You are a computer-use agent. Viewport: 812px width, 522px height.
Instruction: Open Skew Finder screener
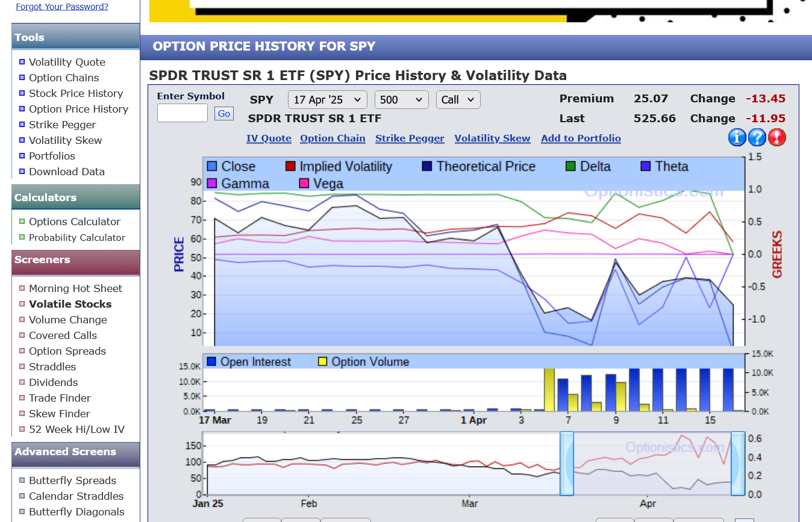click(x=59, y=414)
